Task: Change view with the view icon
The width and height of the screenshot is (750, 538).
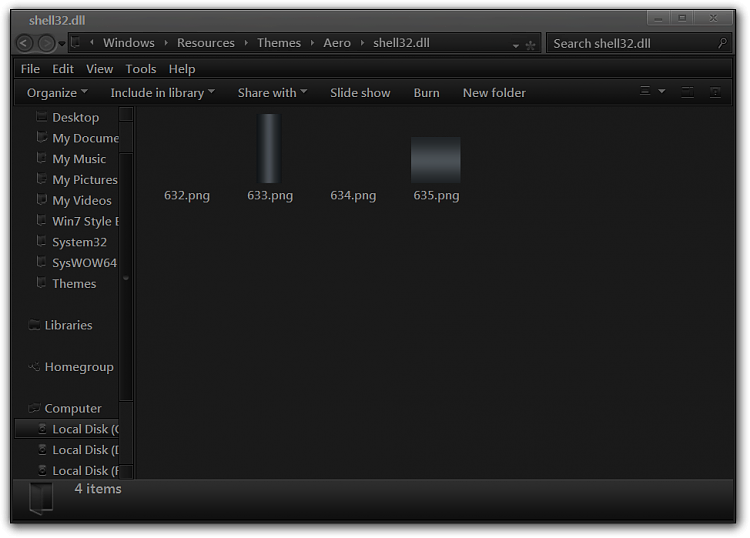Action: click(x=645, y=91)
